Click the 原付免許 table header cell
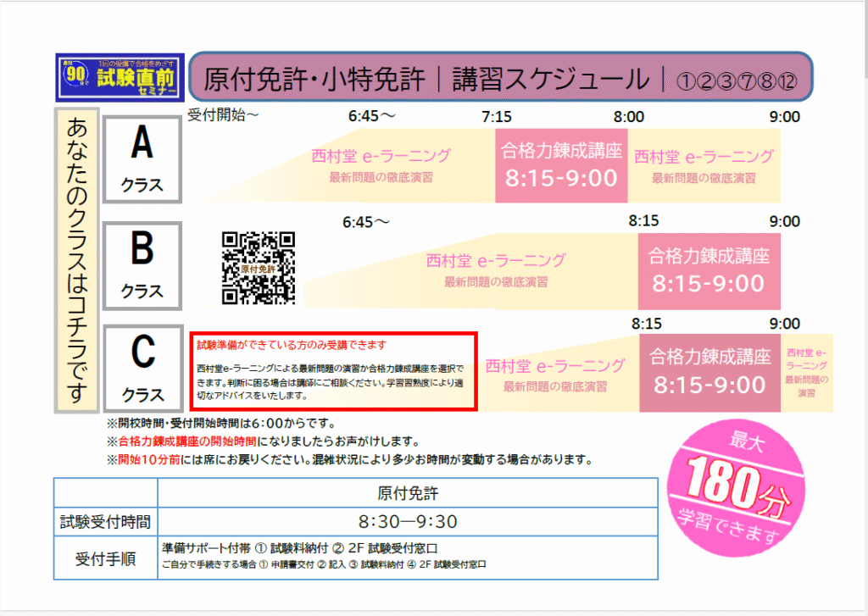 [407, 493]
